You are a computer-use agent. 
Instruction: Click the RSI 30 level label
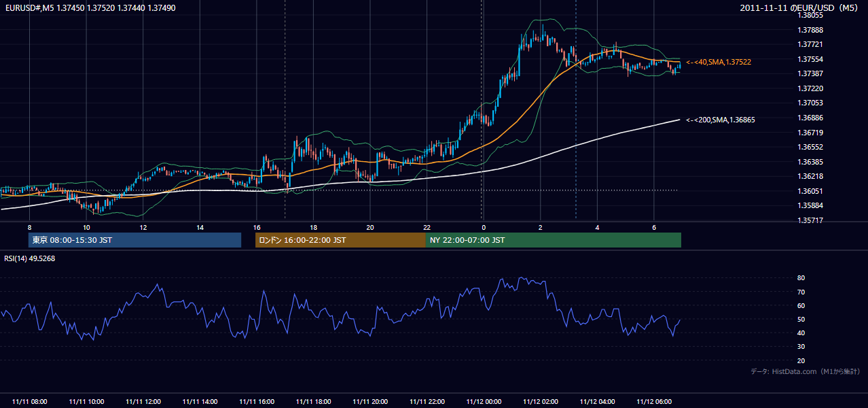(x=801, y=347)
